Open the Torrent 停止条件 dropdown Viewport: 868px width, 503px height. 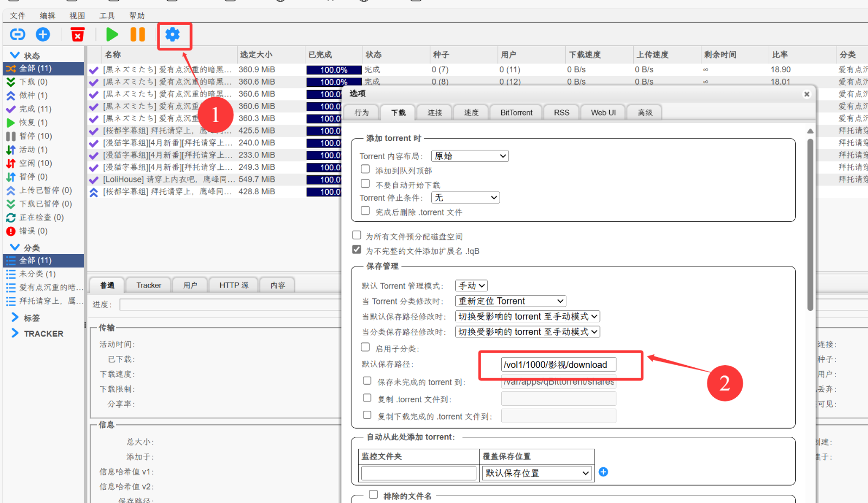click(x=465, y=197)
